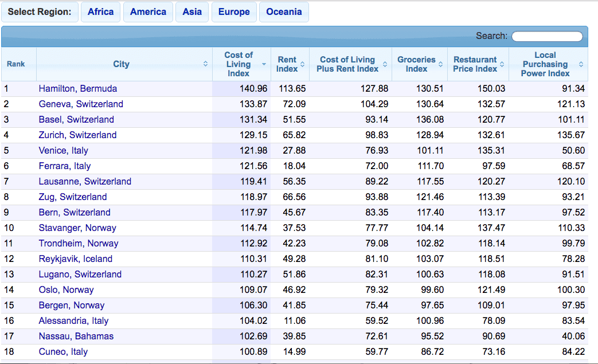598x364 pixels.
Task: Click sort arrow beside Cost of Living Index
Action: pos(264,64)
